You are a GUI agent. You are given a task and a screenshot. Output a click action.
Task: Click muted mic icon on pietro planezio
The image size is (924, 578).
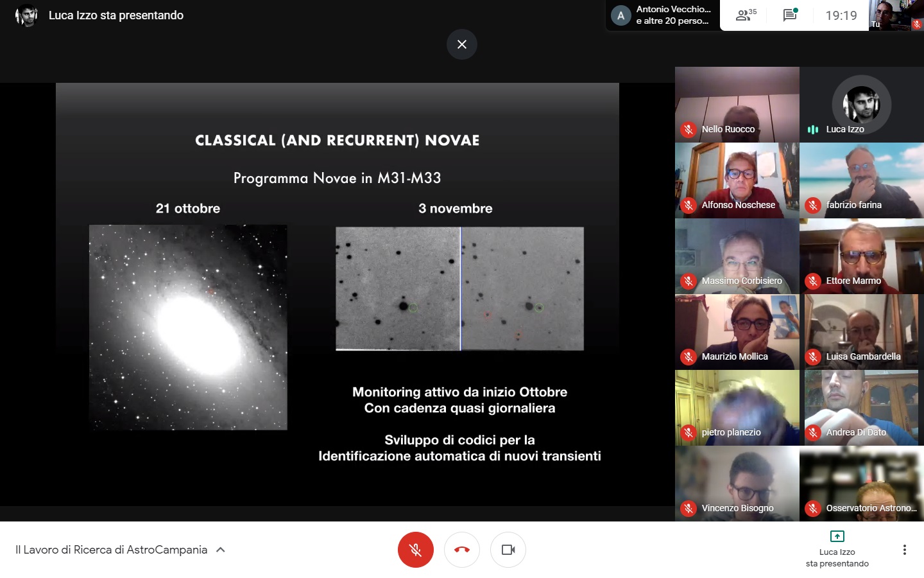[x=689, y=432]
